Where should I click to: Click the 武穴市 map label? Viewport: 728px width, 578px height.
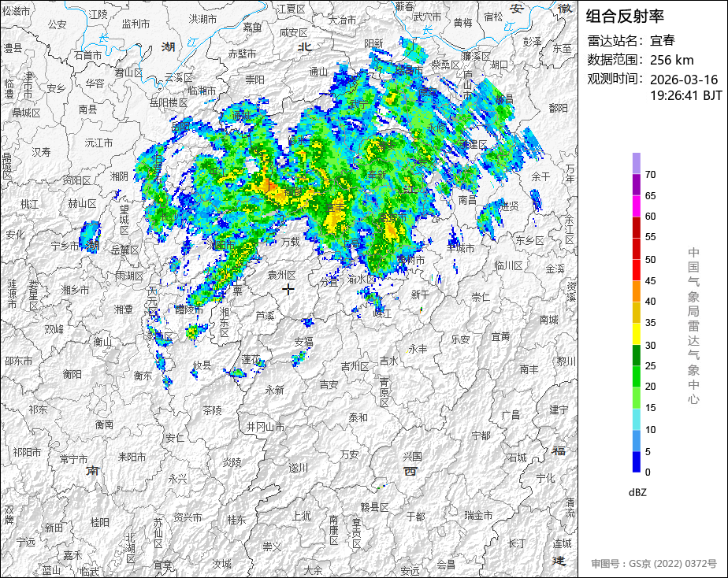pyautogui.click(x=427, y=17)
